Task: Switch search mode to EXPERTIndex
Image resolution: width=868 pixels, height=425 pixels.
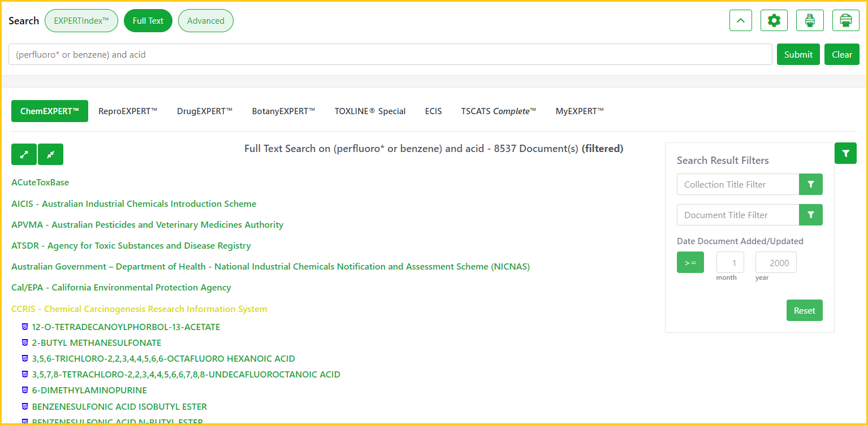Action: pos(81,21)
